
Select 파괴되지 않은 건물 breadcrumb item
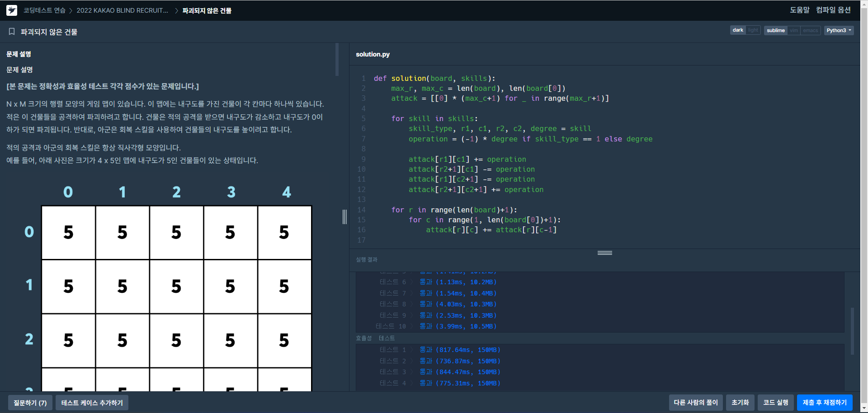[207, 10]
